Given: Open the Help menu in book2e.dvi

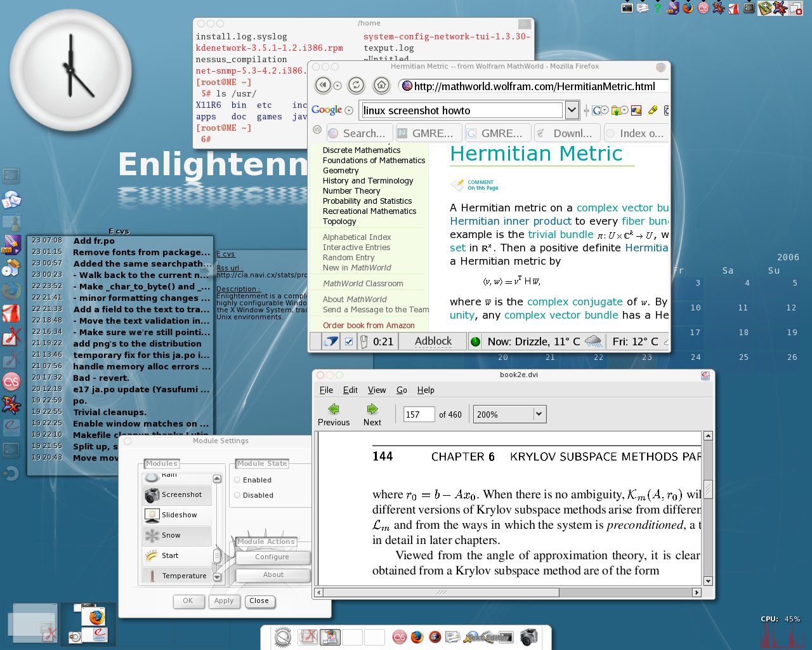Looking at the screenshot, I should click(x=426, y=390).
